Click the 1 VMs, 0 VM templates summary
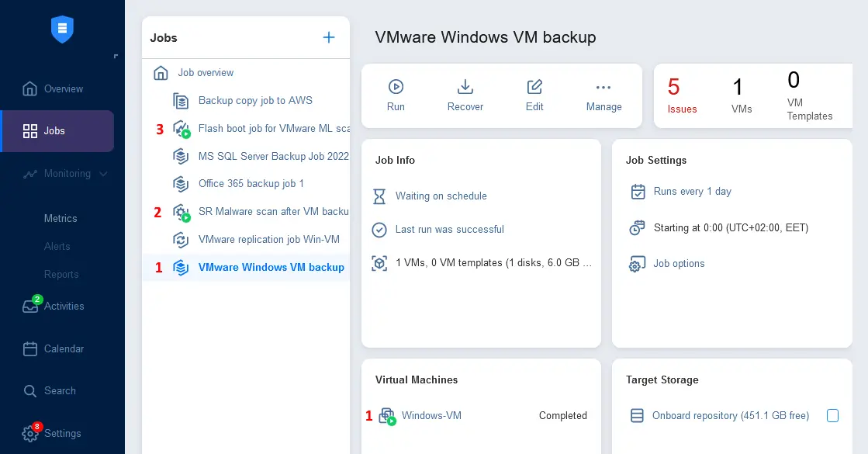868x454 pixels. (x=494, y=263)
